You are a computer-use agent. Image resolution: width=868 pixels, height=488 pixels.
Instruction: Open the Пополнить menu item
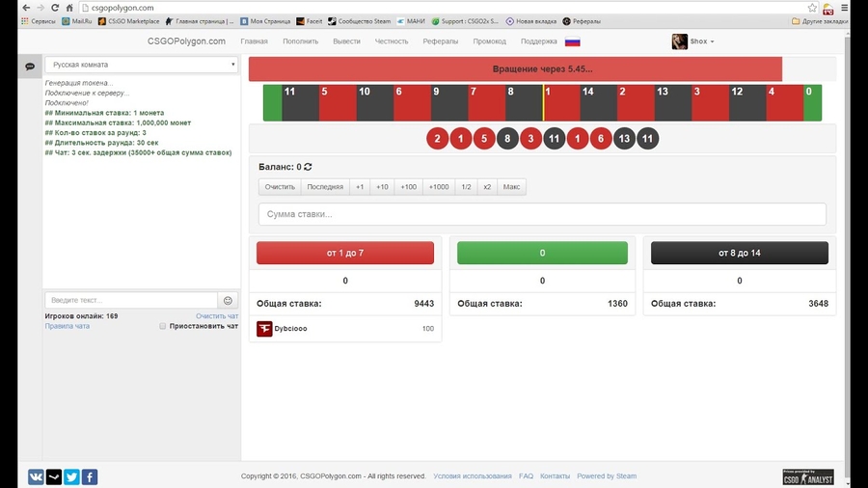point(300,41)
